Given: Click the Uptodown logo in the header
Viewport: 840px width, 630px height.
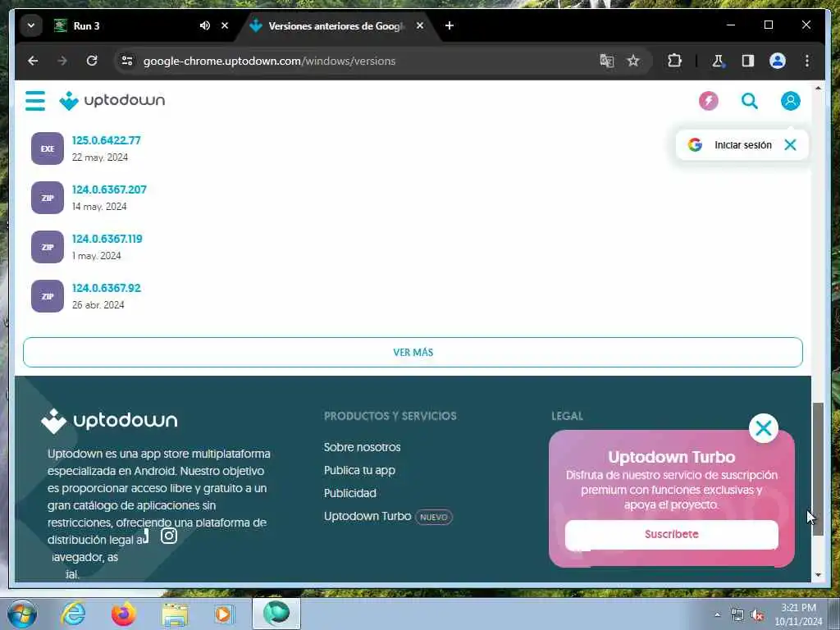Looking at the screenshot, I should 112,101.
